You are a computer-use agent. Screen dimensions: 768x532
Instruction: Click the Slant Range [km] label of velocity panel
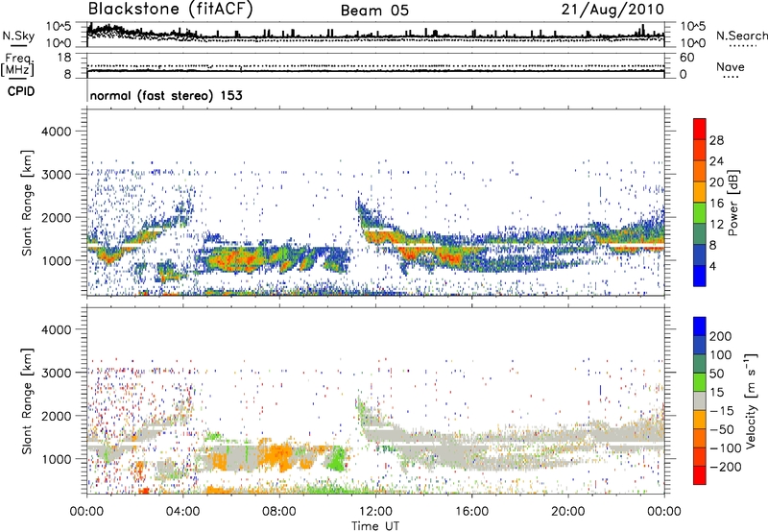coord(27,401)
